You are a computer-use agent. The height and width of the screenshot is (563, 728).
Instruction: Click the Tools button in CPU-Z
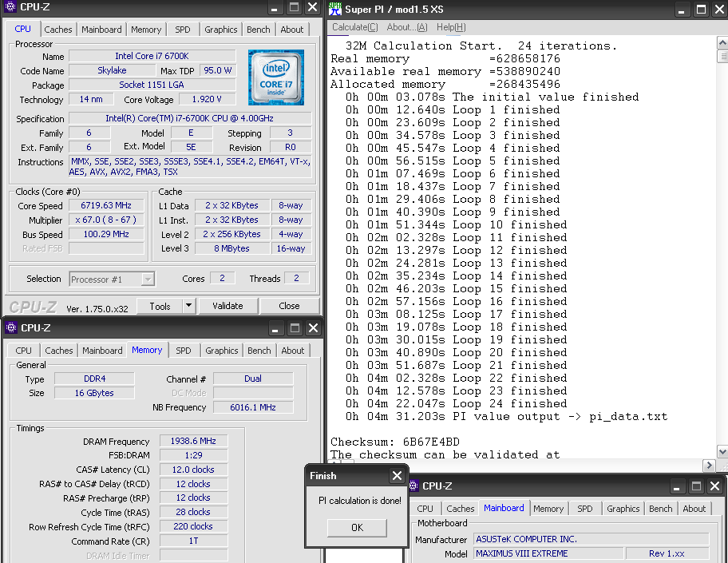tap(160, 306)
